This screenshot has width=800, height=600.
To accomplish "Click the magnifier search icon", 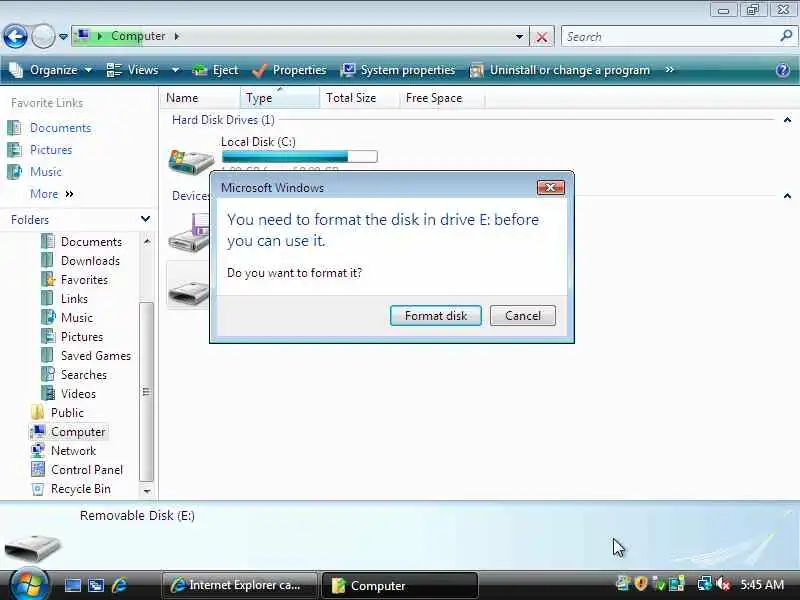I will (x=786, y=36).
